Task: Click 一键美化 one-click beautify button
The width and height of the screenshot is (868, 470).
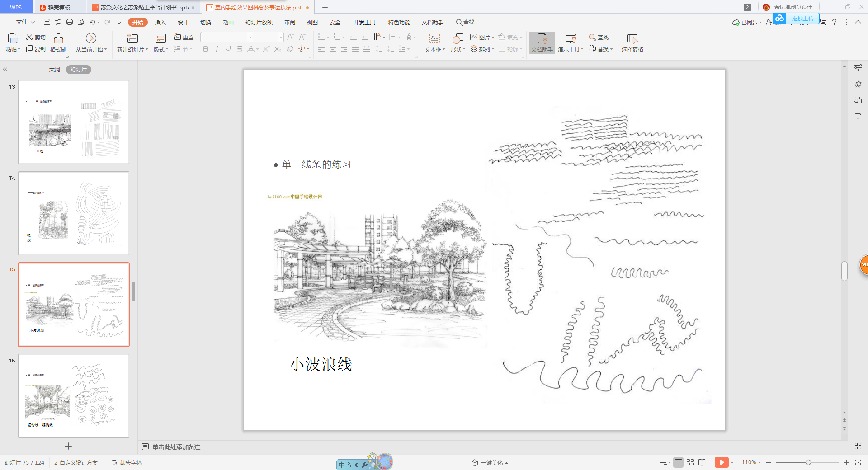Action: coord(491,463)
